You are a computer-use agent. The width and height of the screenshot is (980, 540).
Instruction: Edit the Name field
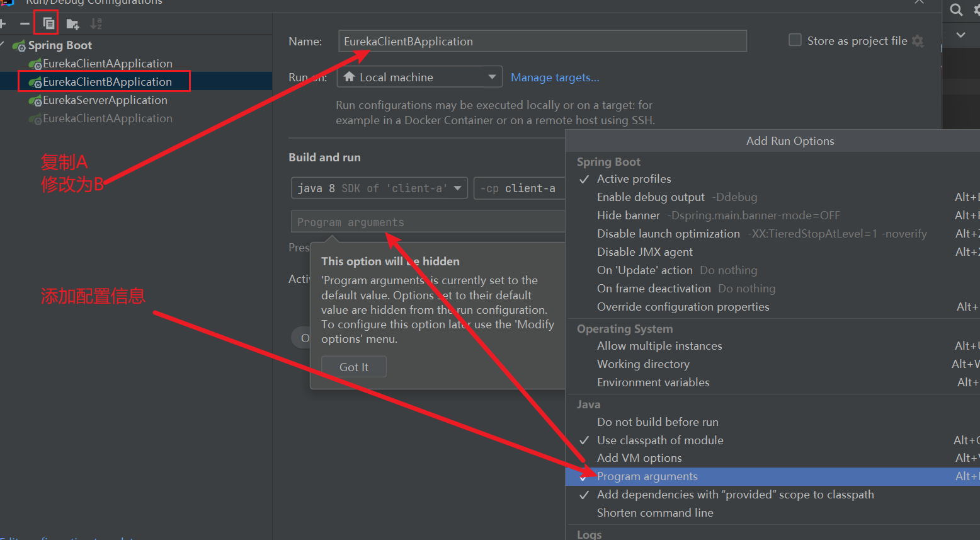542,42
